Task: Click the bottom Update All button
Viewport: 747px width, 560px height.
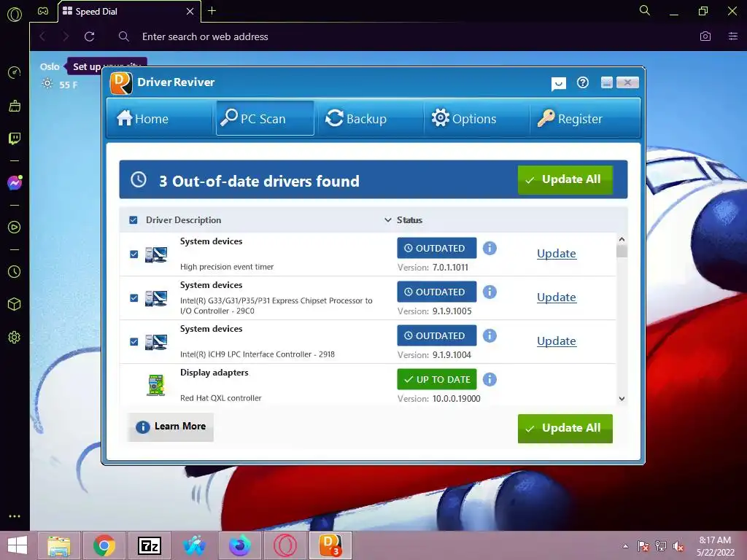Action: tap(565, 428)
